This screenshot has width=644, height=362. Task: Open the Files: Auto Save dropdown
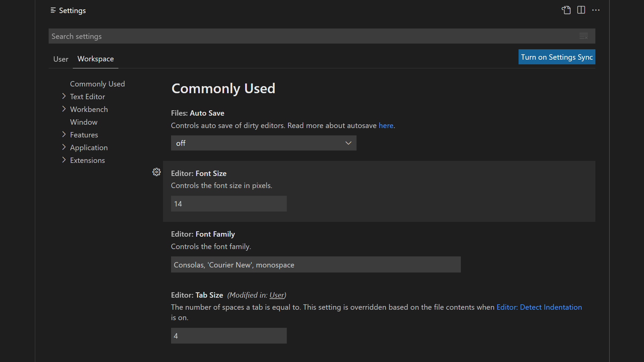[x=264, y=143]
